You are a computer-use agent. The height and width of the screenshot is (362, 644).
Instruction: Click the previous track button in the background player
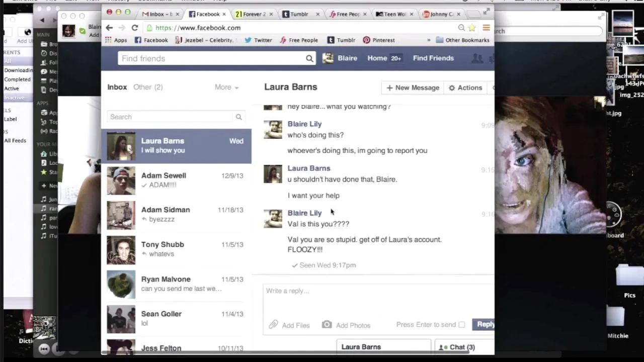[x=44, y=349]
